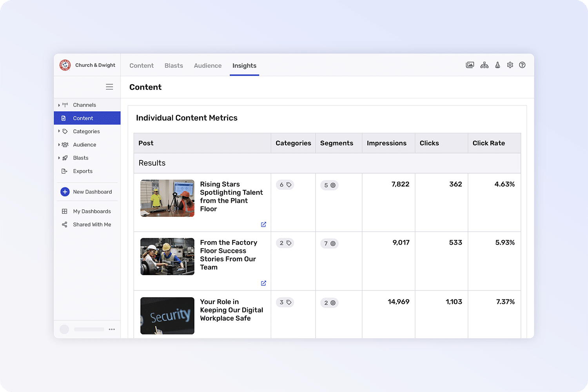Click the 3 categories tag badge
Image resolution: width=588 pixels, height=392 pixels.
pyautogui.click(x=285, y=302)
